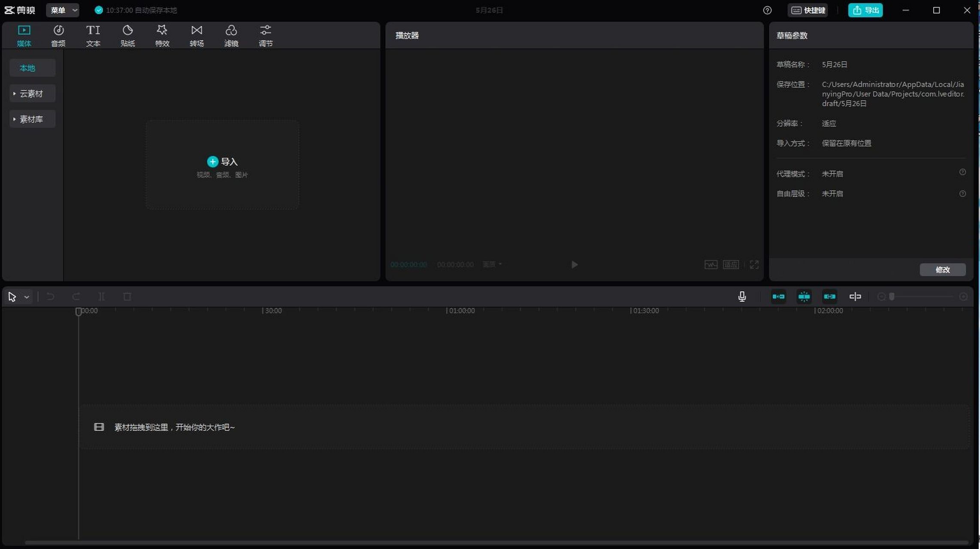Toggle preview axis on timeline
Image resolution: width=980 pixels, height=549 pixels.
point(855,297)
